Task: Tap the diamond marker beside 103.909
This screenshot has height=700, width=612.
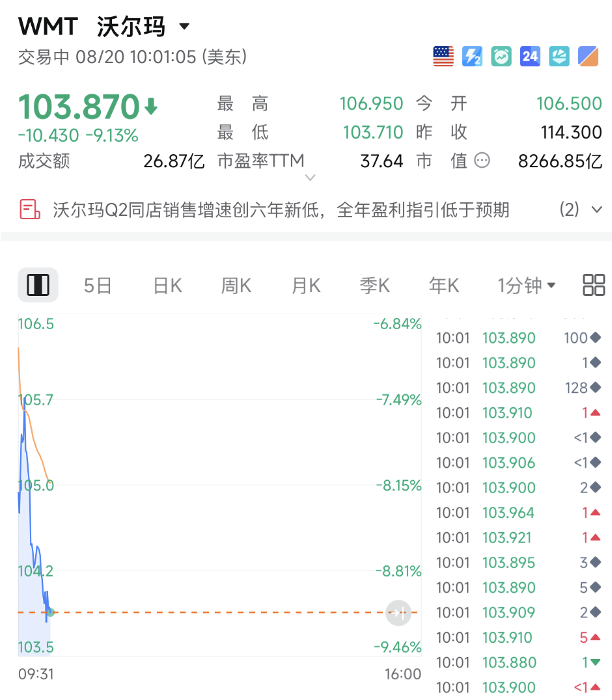Action: 596,613
